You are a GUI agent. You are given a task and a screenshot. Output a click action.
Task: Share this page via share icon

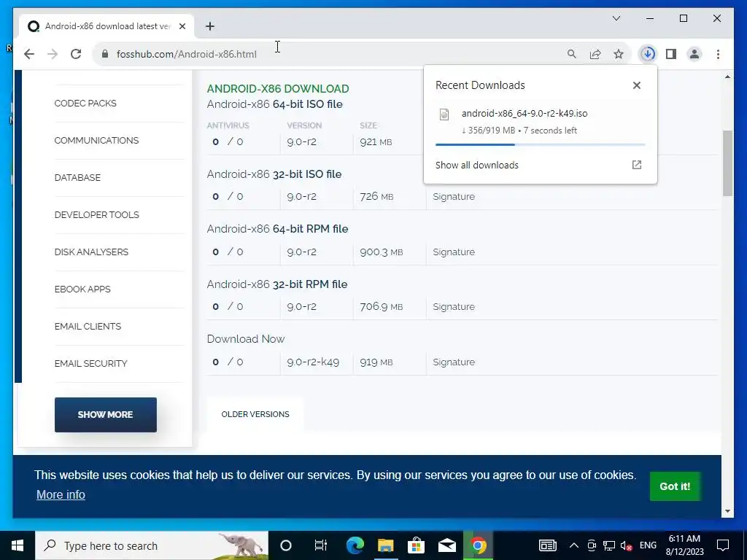[x=595, y=54]
